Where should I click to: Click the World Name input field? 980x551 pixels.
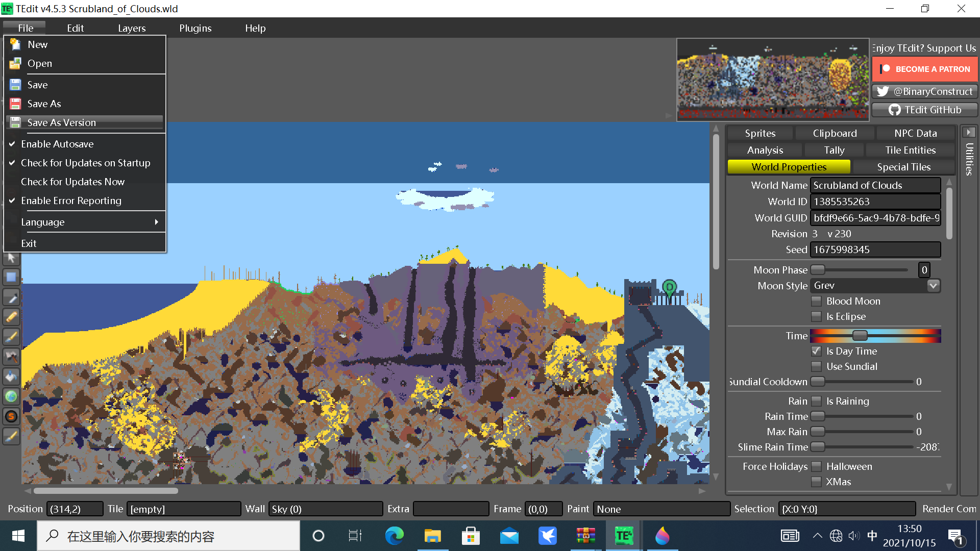pos(876,185)
